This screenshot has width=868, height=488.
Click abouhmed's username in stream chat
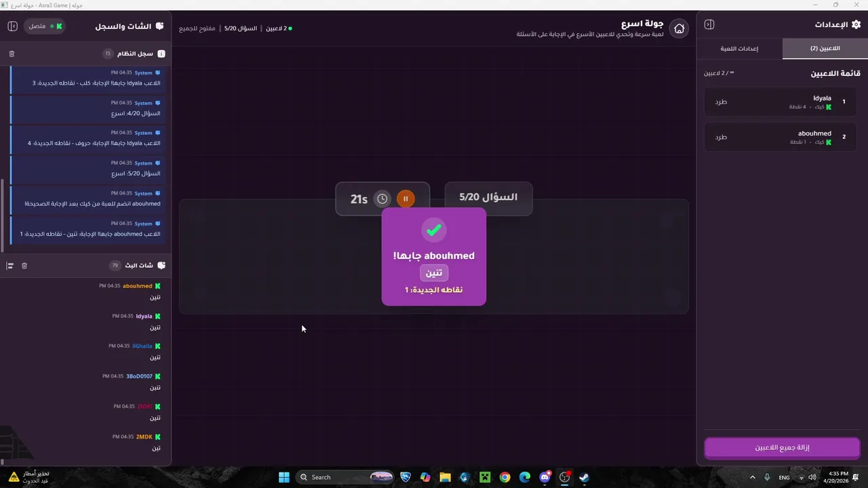pos(137,286)
